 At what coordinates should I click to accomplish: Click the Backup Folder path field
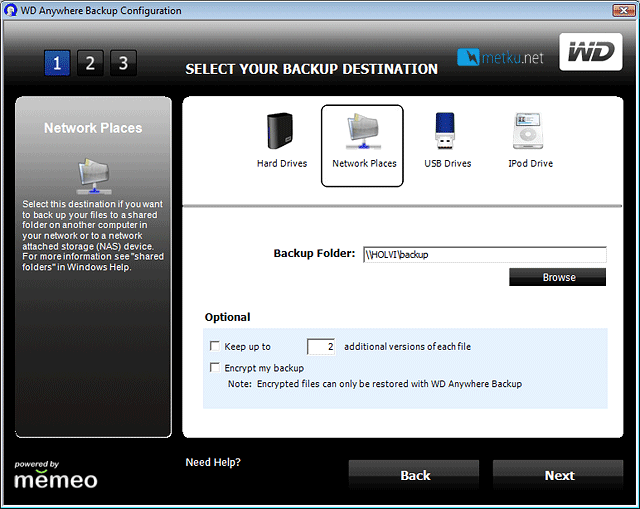pyautogui.click(x=484, y=254)
